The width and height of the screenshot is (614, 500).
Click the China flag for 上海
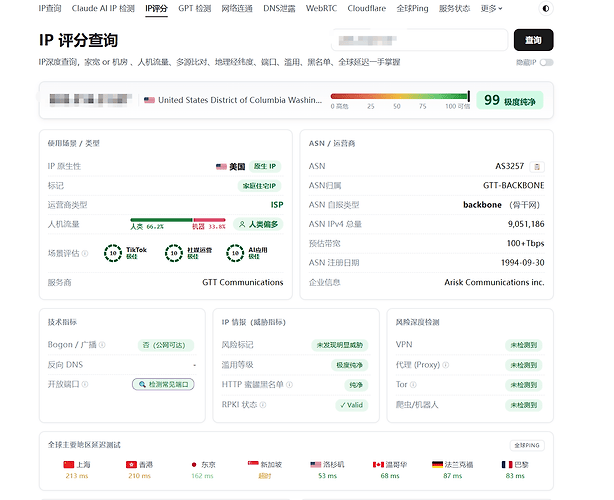pos(69,464)
